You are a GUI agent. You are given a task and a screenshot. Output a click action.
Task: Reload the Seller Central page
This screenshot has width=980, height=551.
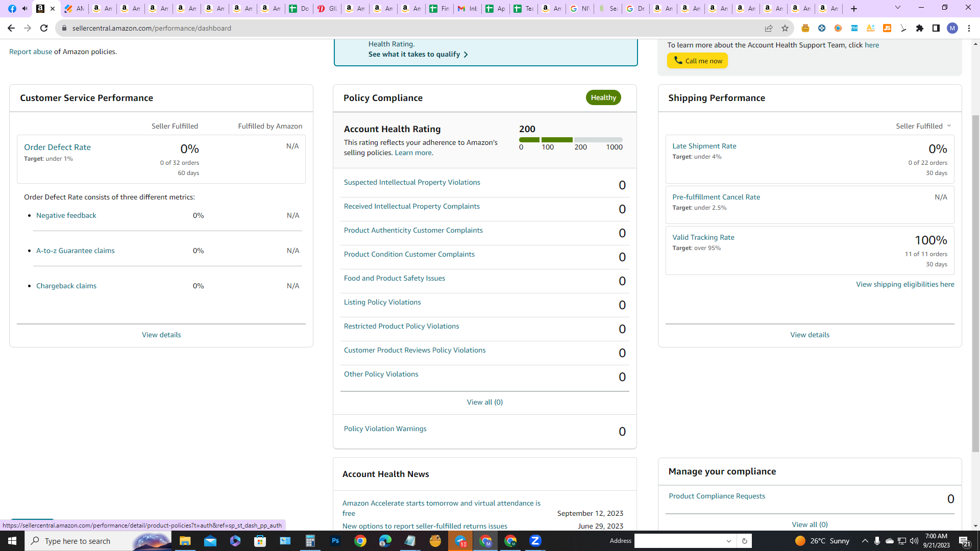tap(44, 28)
